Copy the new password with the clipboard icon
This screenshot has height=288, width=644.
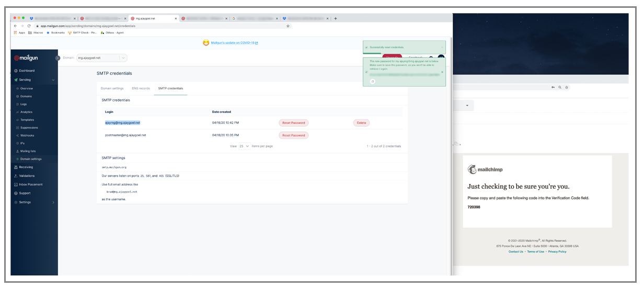(x=373, y=82)
